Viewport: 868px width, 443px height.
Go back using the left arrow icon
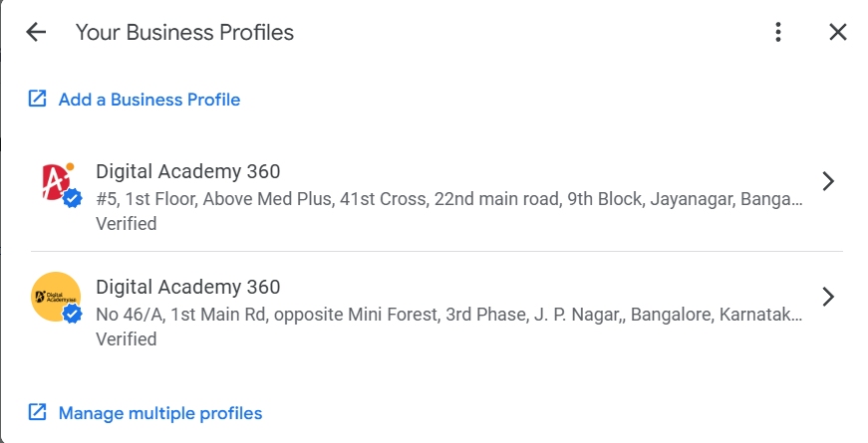click(36, 32)
